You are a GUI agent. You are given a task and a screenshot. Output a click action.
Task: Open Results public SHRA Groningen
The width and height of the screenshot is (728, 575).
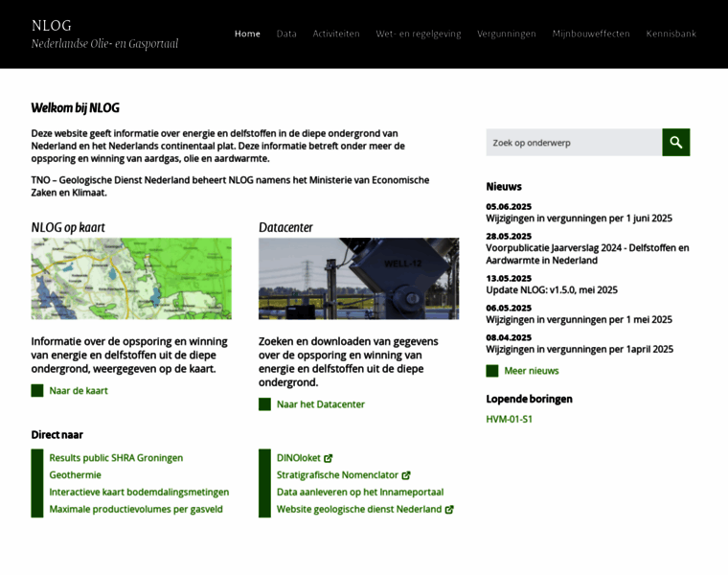[116, 458]
